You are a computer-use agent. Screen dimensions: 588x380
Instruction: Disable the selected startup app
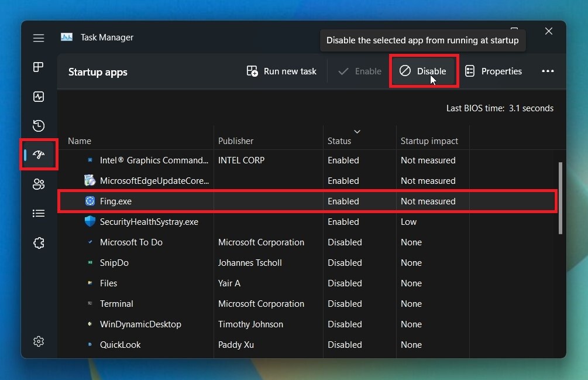[424, 71]
